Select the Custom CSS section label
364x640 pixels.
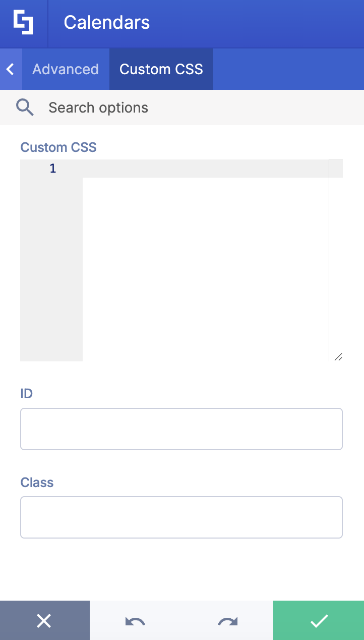(x=58, y=147)
